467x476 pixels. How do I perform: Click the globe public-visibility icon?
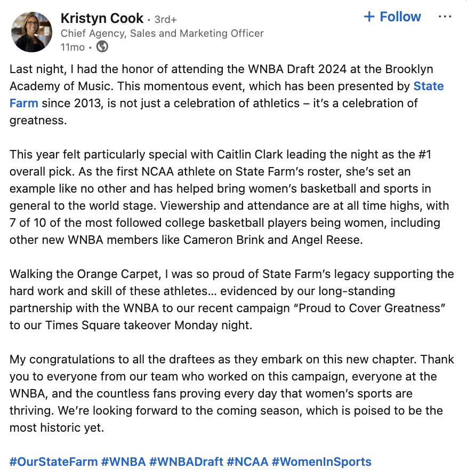pyautogui.click(x=102, y=47)
